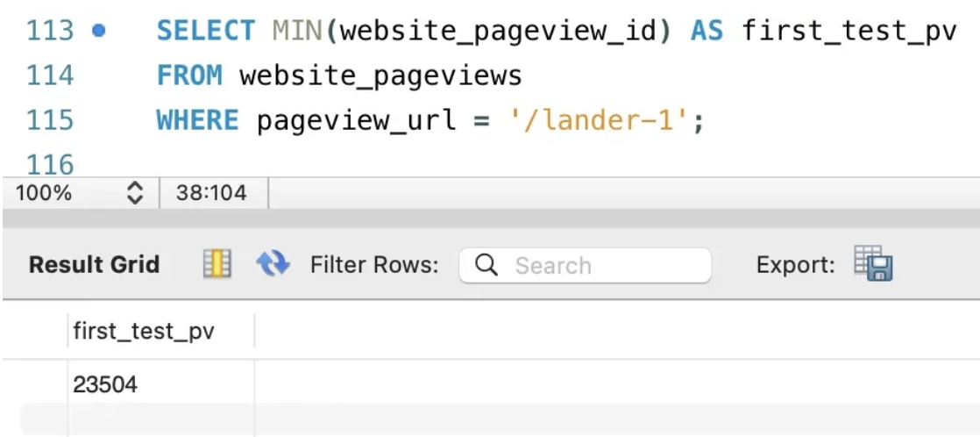This screenshot has width=980, height=437.
Task: Click the empty row below 23504
Action: (x=160, y=419)
